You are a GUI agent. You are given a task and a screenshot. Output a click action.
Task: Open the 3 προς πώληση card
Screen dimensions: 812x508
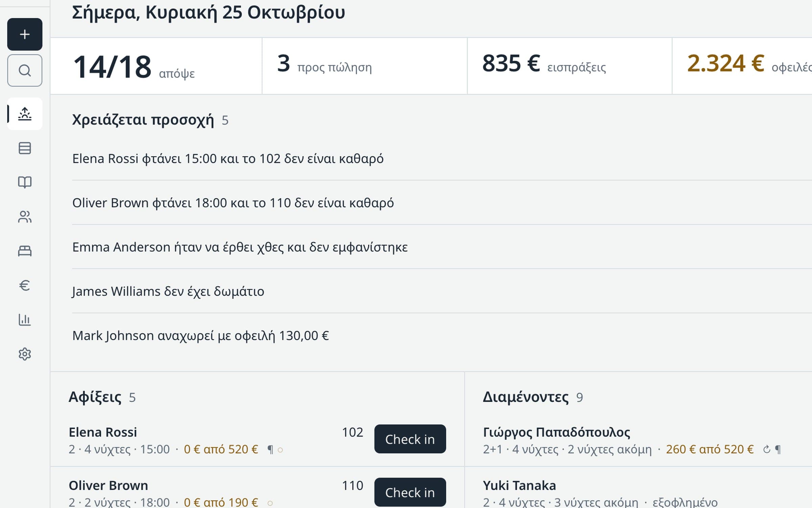pyautogui.click(x=365, y=66)
